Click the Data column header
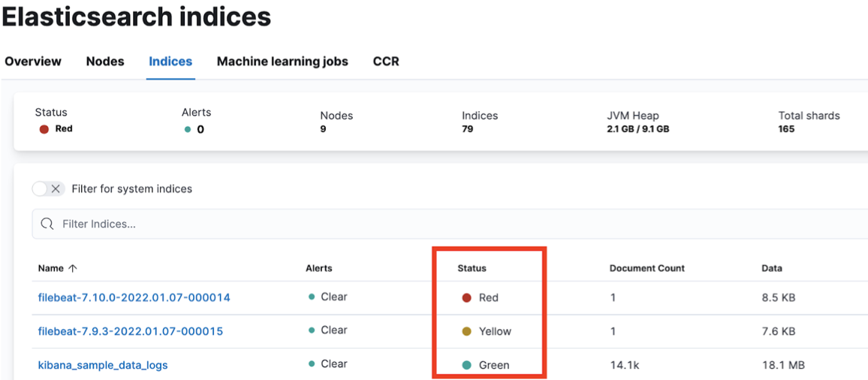The width and height of the screenshot is (868, 380). [771, 268]
